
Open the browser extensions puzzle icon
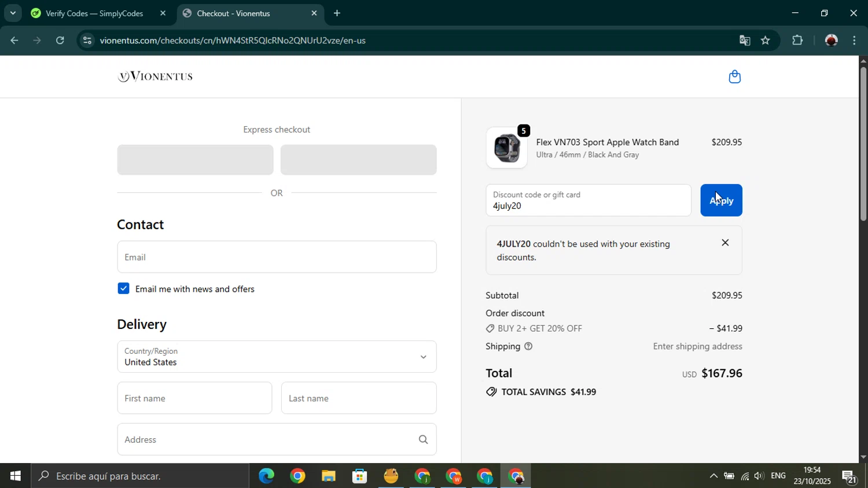coord(797,41)
